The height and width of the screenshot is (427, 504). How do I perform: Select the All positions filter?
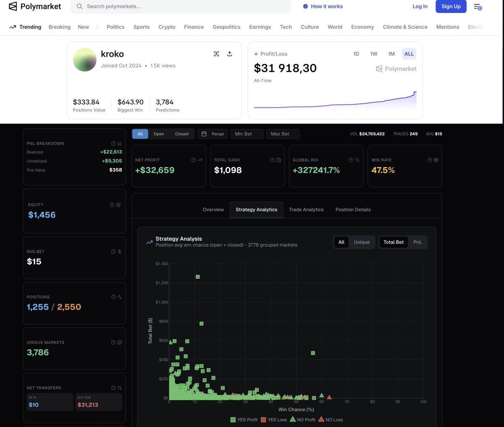[140, 134]
